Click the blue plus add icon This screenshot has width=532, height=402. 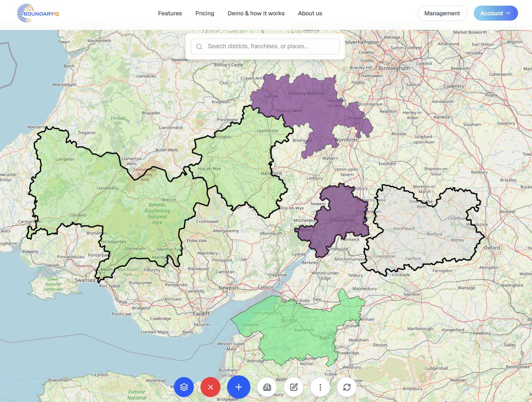point(239,387)
